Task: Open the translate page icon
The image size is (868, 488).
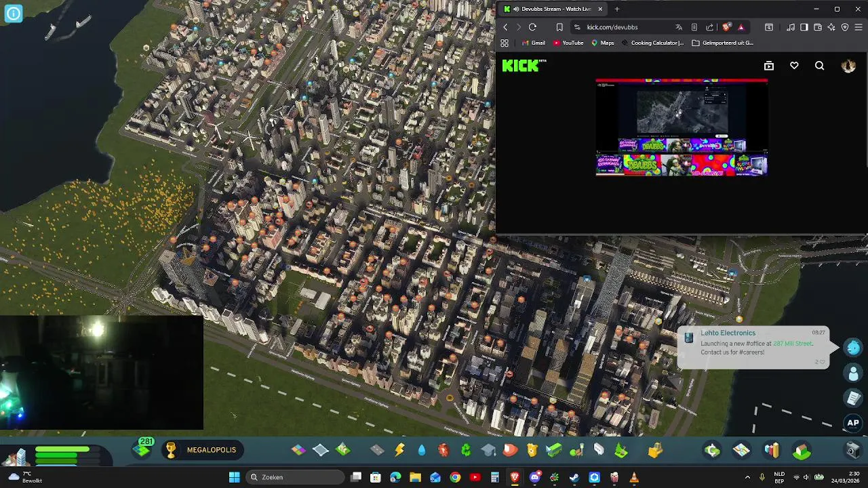Action: 679,27
